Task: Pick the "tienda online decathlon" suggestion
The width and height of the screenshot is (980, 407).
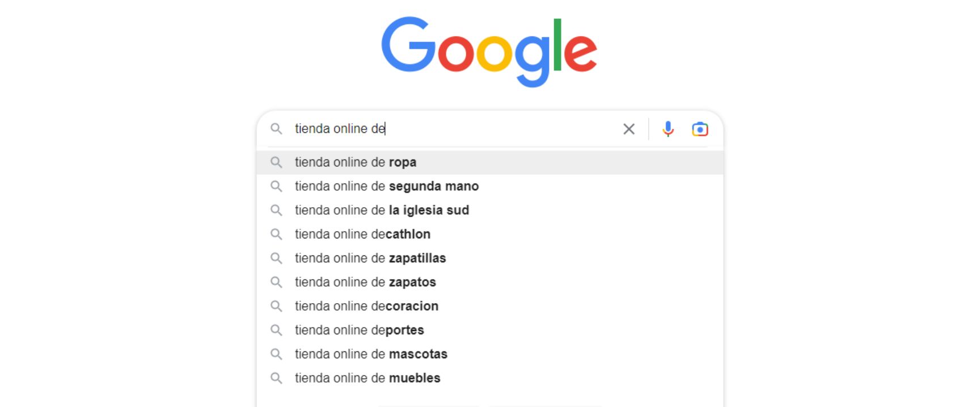Action: click(x=362, y=234)
